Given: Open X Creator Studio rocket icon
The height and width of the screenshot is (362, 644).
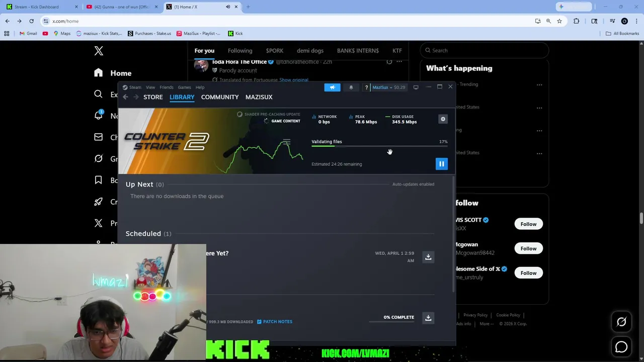Looking at the screenshot, I should (99, 202).
